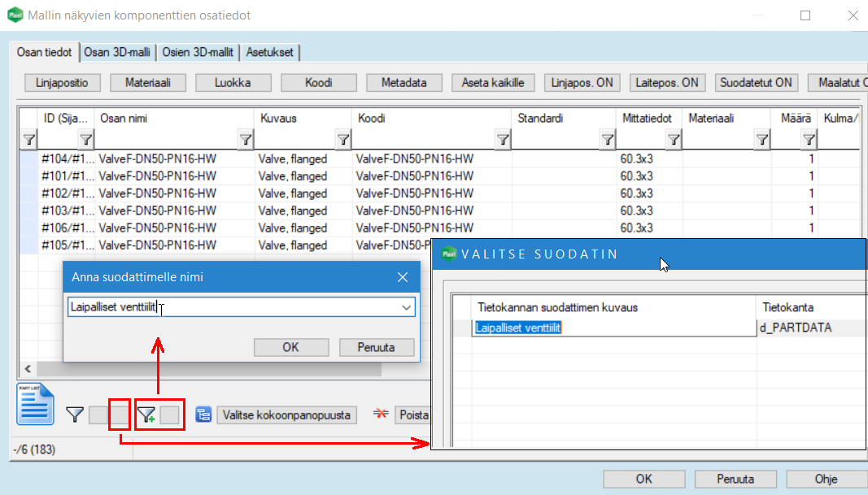Click the Part List document icon
This screenshot has height=495, width=868.
pyautogui.click(x=36, y=404)
